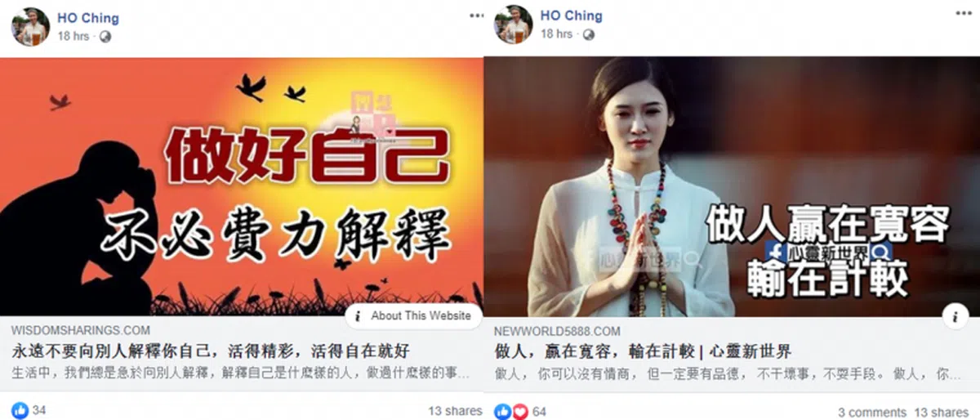Click the globe privacy icon on left post
This screenshot has height=420, width=980.
(x=105, y=36)
